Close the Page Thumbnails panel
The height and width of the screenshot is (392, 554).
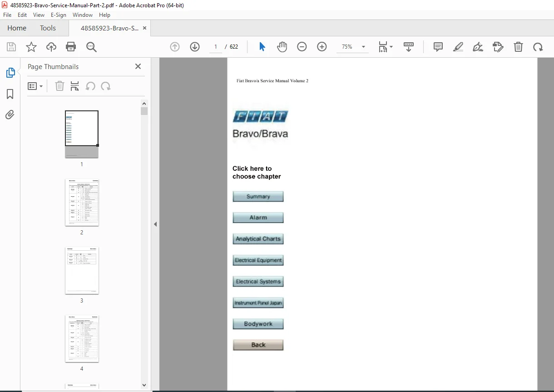tap(138, 66)
